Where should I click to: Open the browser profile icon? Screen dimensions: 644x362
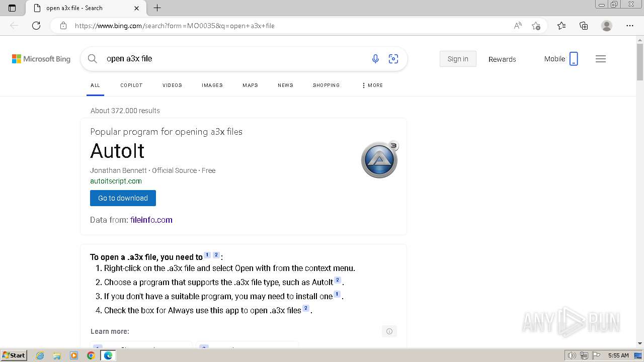pyautogui.click(x=607, y=26)
